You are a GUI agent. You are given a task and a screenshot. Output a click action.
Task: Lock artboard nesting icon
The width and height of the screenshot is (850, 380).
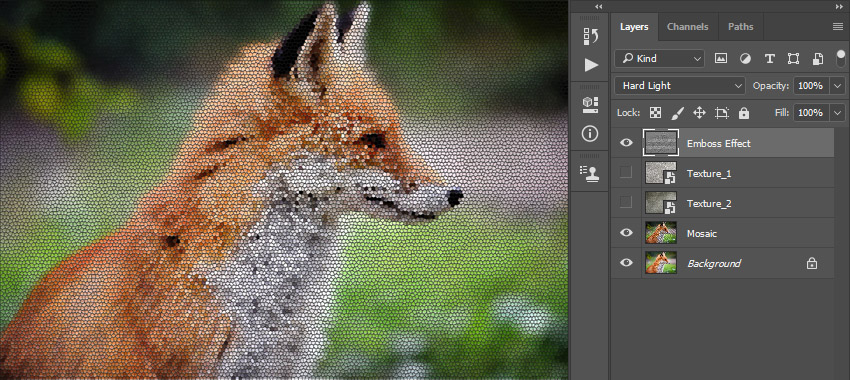pos(722,113)
